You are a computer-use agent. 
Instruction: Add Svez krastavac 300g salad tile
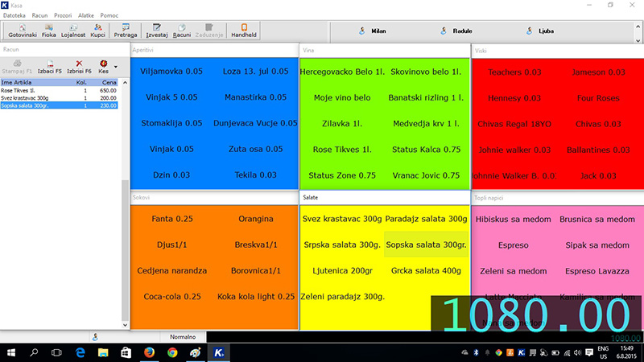[342, 219]
